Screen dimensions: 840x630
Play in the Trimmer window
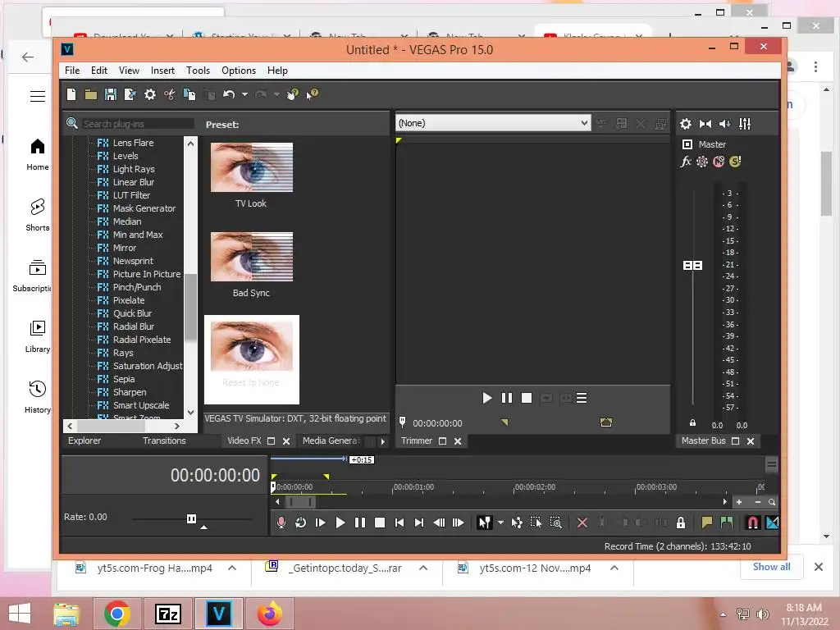tap(486, 398)
